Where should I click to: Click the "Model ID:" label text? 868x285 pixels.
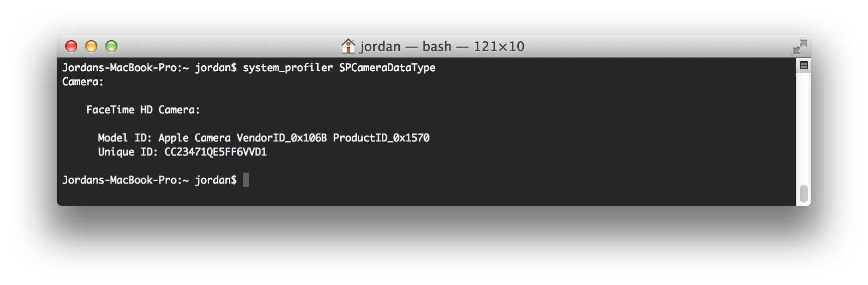[124, 138]
